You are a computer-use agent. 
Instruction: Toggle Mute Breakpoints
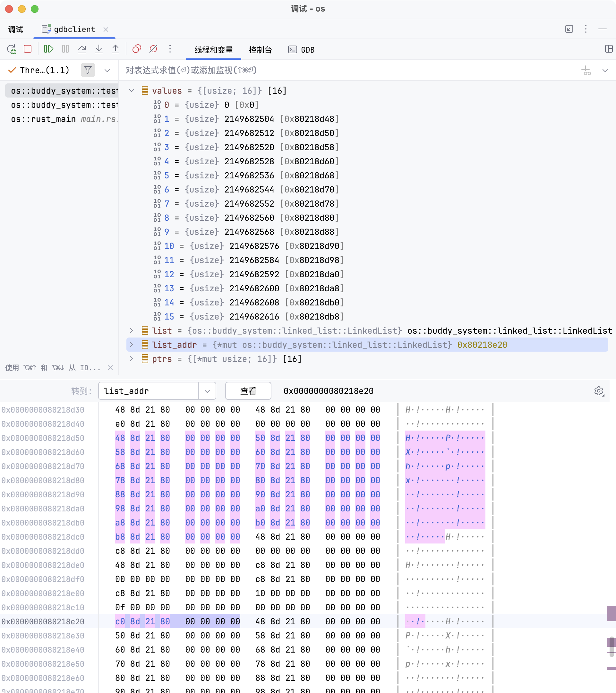[153, 49]
